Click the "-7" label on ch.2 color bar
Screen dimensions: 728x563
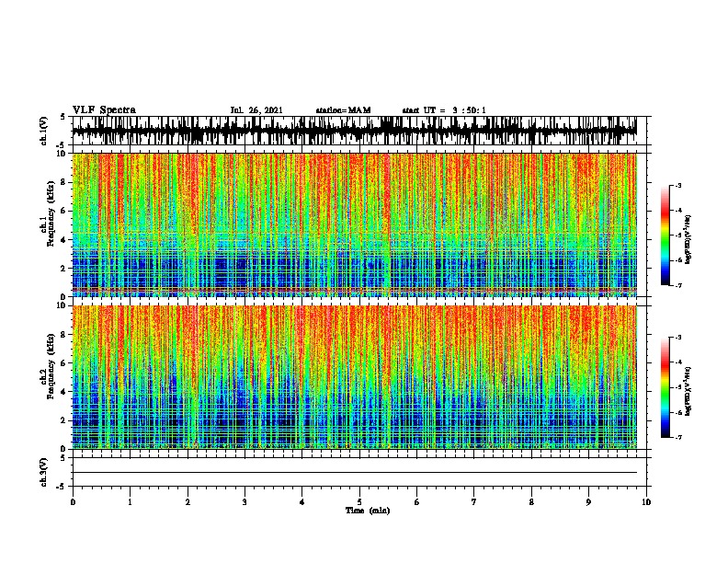coord(678,437)
